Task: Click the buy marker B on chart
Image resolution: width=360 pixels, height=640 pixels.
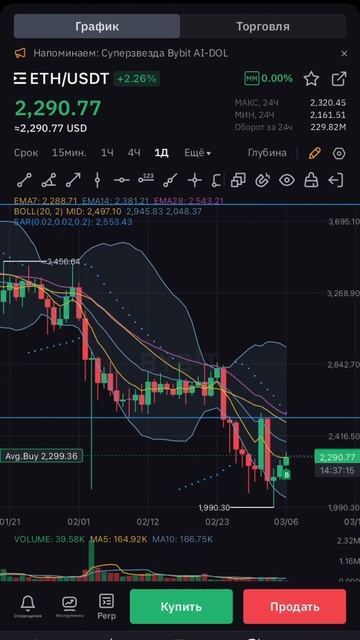Action: point(287,475)
